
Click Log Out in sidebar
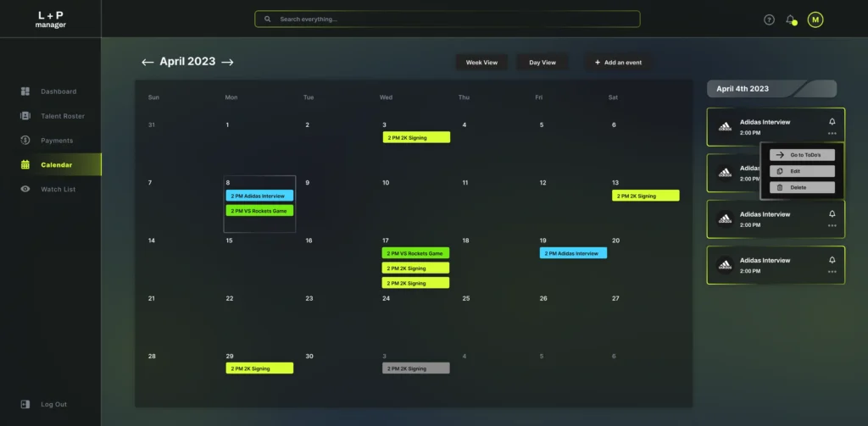pos(44,405)
